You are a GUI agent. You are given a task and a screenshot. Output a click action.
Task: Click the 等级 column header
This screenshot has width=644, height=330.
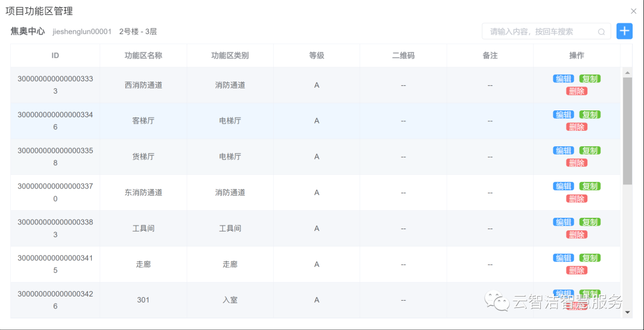coord(317,55)
